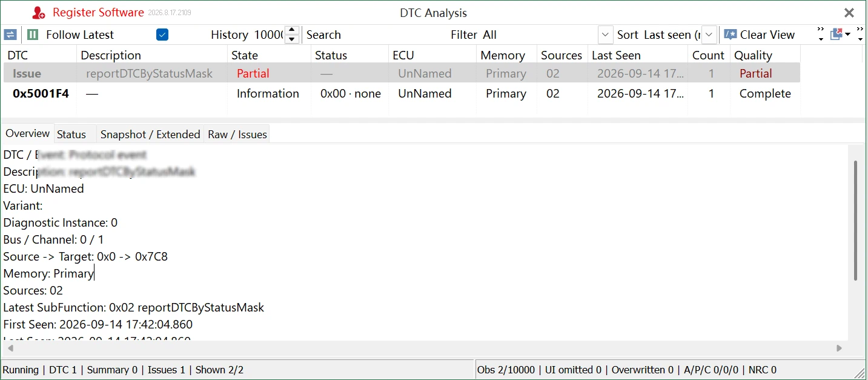Click the Memory: Primary line
Viewport: 868px width, 380px height.
coord(48,273)
